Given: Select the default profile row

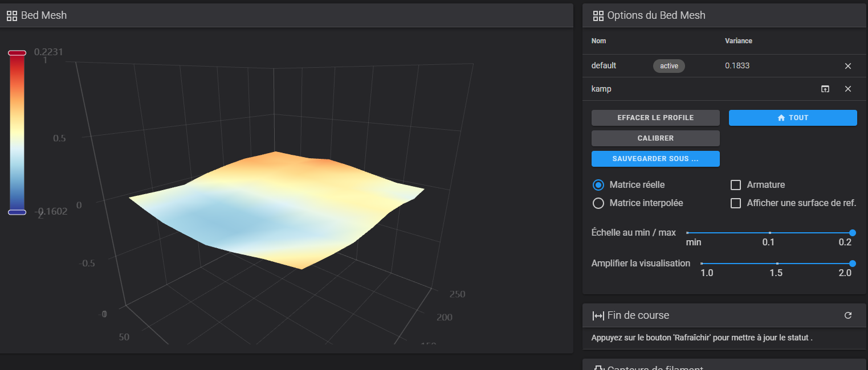Looking at the screenshot, I should point(724,66).
